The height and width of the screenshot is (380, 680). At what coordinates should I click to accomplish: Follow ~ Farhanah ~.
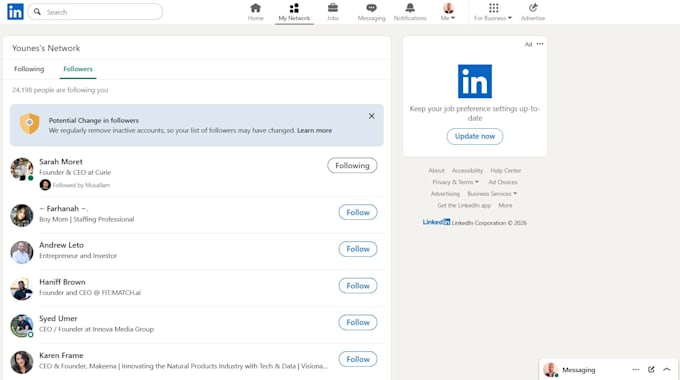click(358, 212)
